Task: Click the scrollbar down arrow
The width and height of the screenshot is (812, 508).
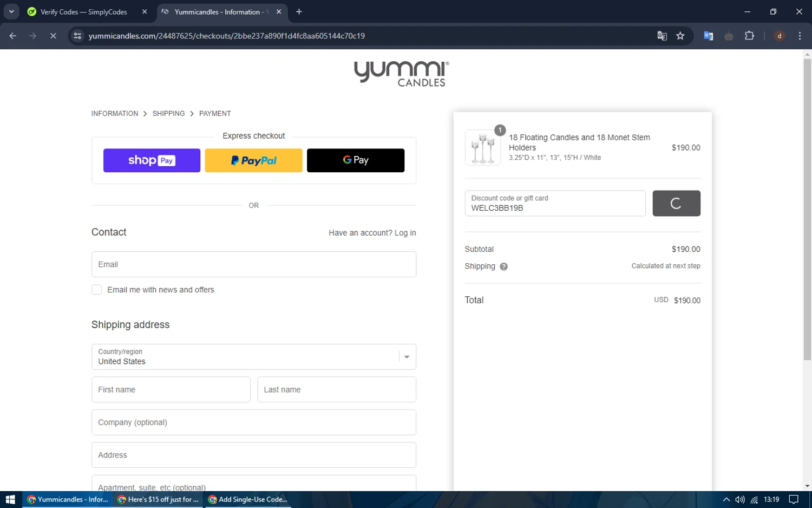Action: [x=807, y=486]
